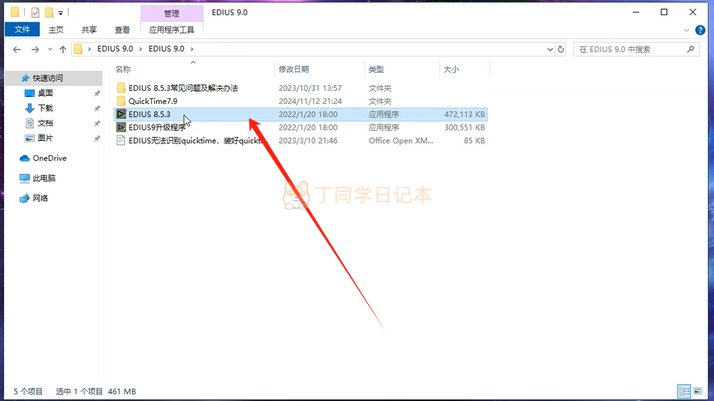Screen dimensions: 714x401
Task: Click the 2023/3/10 21:46 date cell
Action: tap(308, 141)
